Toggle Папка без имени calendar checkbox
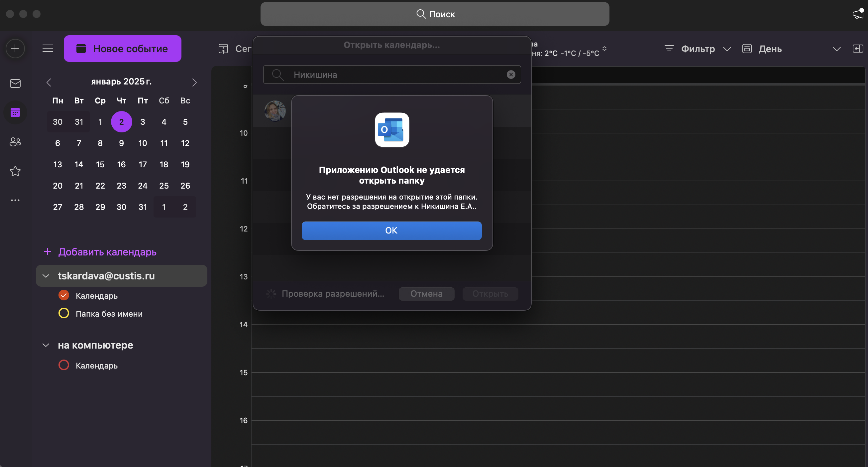Viewport: 868px width, 467px height. (64, 313)
